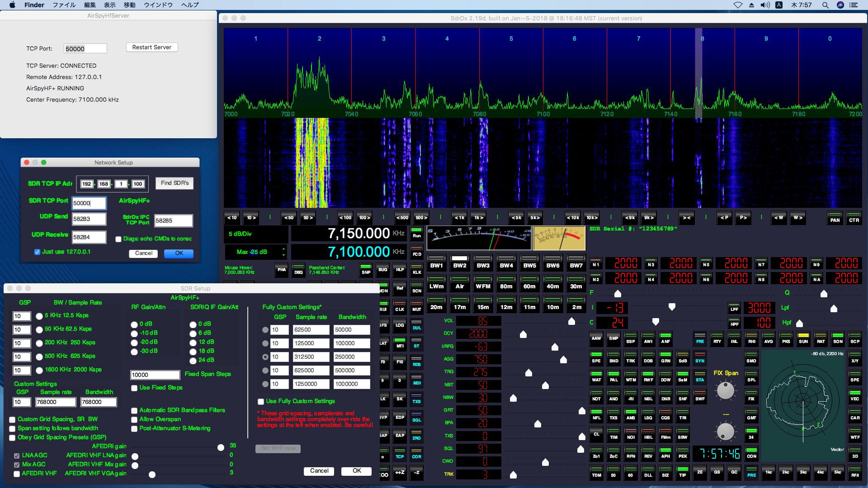Click the CTR center button

pos(854,218)
